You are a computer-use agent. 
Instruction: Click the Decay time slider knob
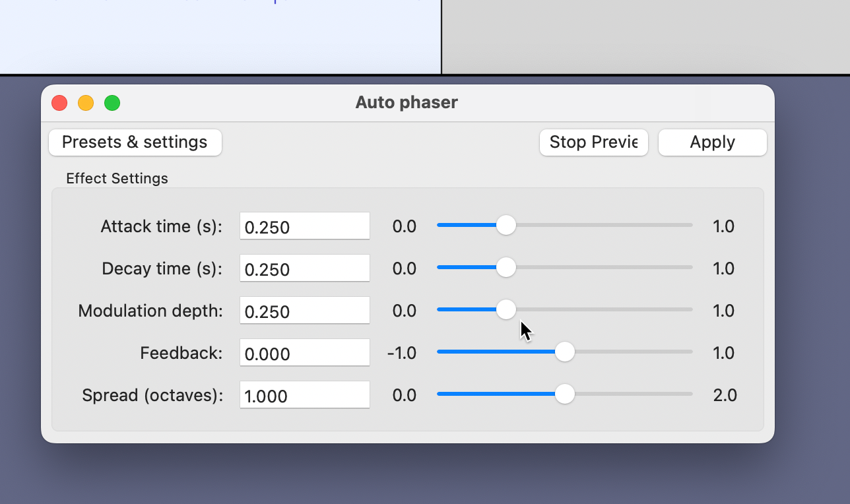click(506, 267)
